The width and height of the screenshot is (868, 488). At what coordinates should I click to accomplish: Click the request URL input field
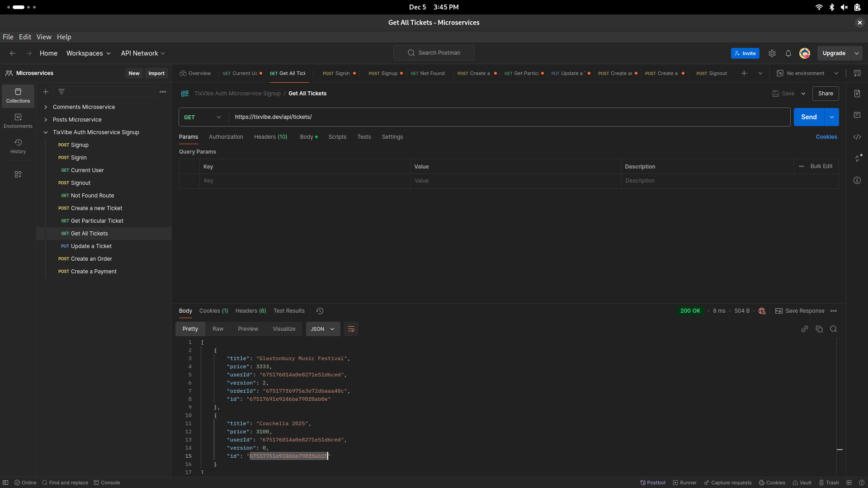click(x=509, y=117)
